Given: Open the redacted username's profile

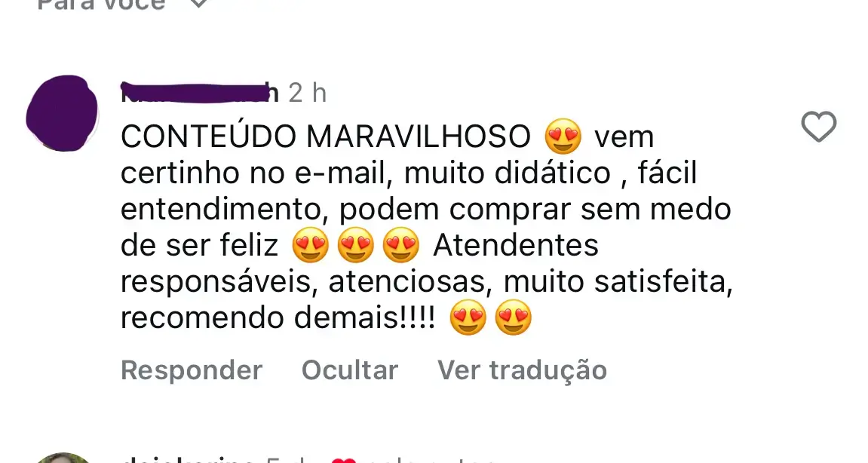Looking at the screenshot, I should [x=200, y=93].
